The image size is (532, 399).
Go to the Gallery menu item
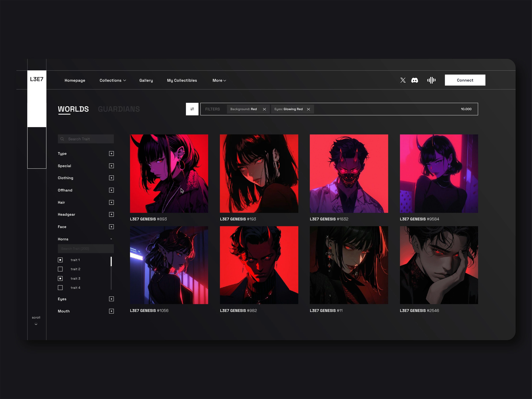click(146, 80)
